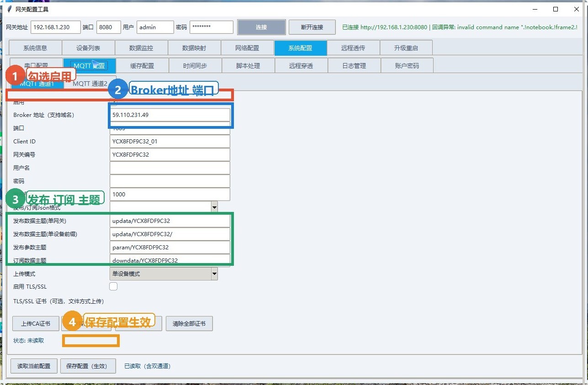The height and width of the screenshot is (385, 588).
Task: Switch to the MQTT 通道2 tab
Action: 90,84
